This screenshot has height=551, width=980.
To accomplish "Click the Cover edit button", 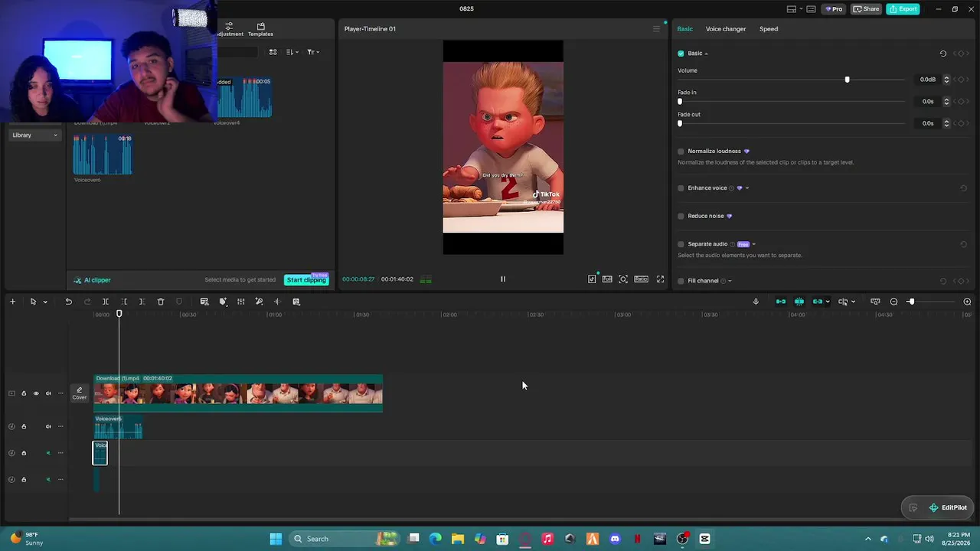I will 79,393.
